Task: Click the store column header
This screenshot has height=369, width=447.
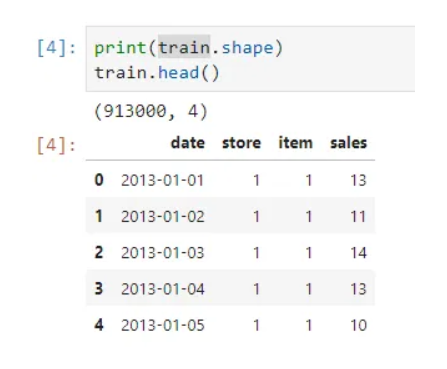Action: pos(241,143)
